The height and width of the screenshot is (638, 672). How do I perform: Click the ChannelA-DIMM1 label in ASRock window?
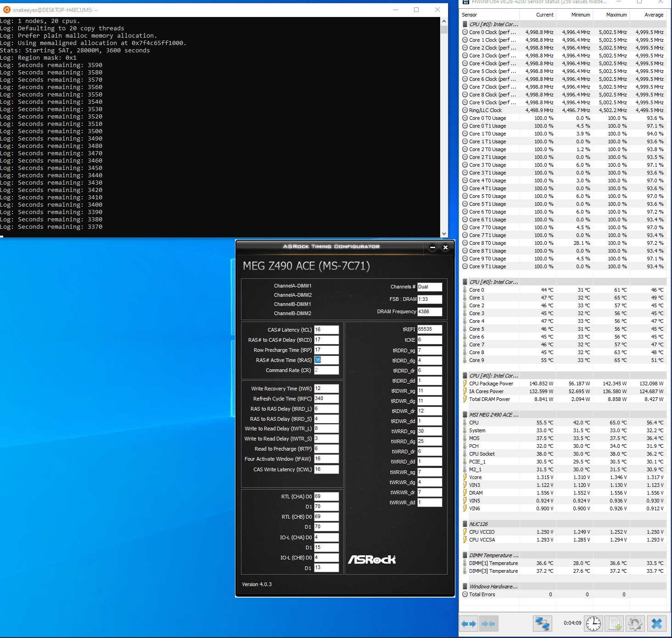pyautogui.click(x=292, y=286)
